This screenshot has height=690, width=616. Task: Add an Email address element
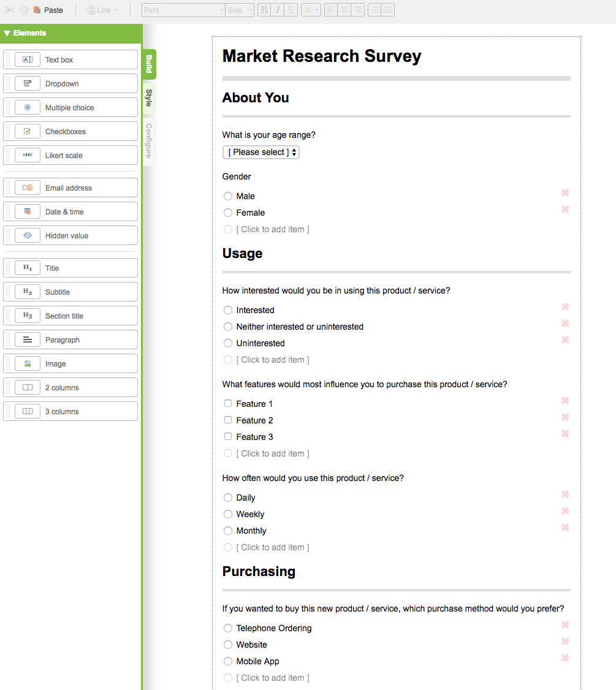point(70,188)
